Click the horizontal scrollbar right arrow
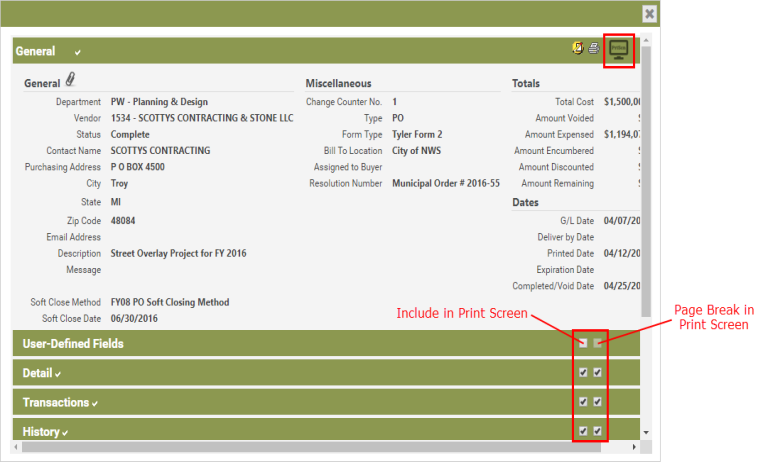 [x=633, y=444]
